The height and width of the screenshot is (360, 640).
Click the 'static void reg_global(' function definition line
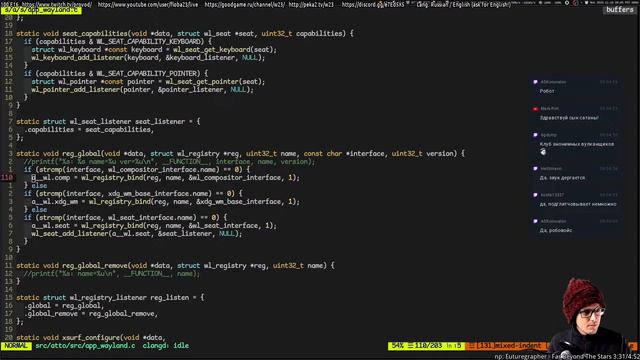(240, 153)
